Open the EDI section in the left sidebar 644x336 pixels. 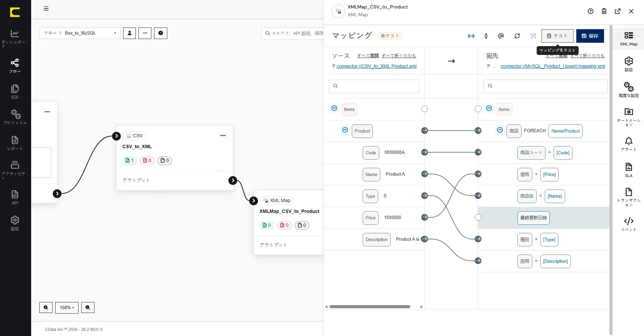coord(15,92)
